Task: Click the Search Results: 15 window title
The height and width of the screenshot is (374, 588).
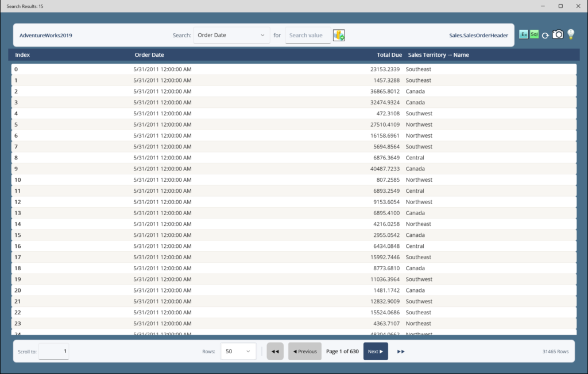Action: tap(25, 6)
